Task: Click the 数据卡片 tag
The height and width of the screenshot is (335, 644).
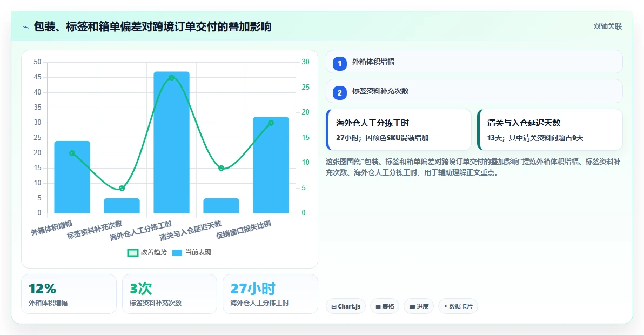Action: click(458, 306)
